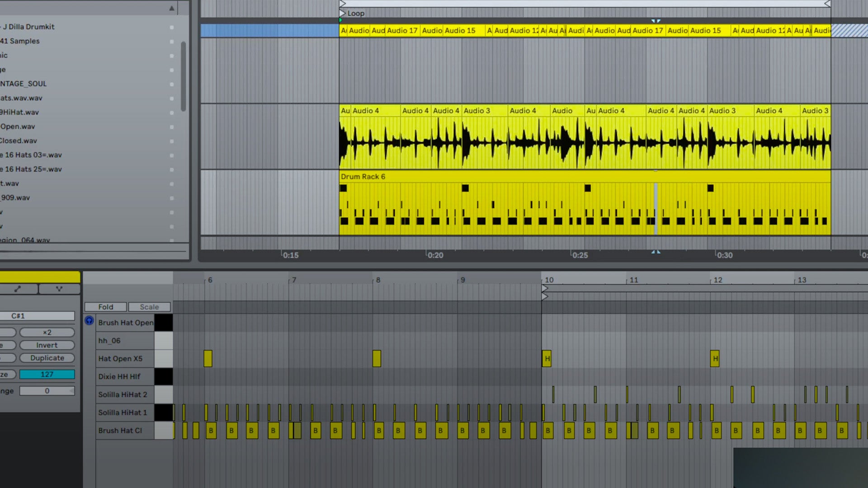This screenshot has height=488, width=868.
Task: Toggle the blue headphone MIDI preview icon
Action: (89, 320)
